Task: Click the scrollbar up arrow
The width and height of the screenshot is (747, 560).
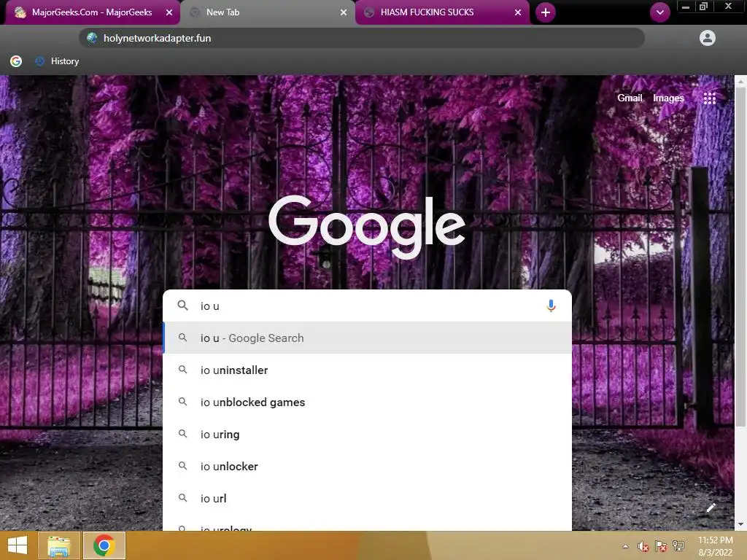Action: pos(740,82)
